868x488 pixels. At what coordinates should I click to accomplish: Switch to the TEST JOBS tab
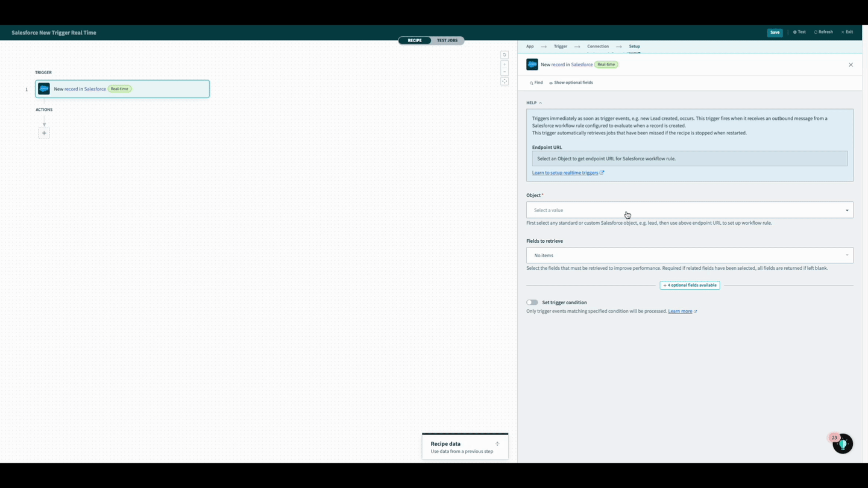[x=447, y=40]
